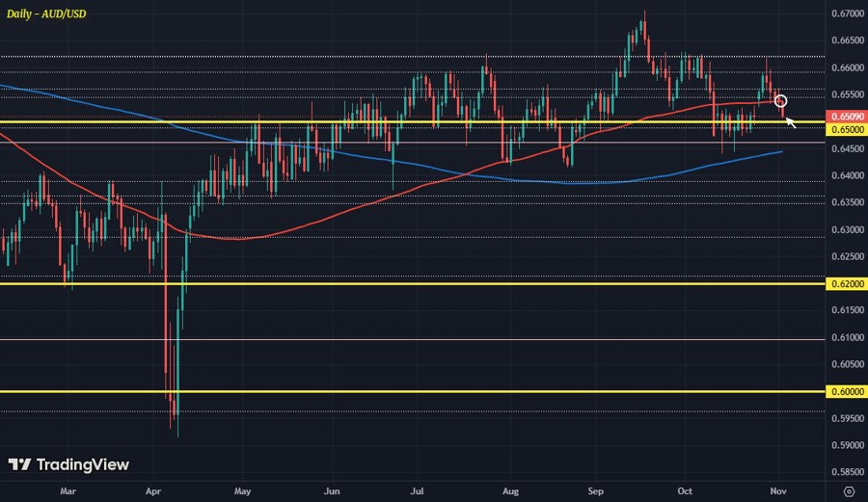
Task: Click the April low candlestick wick
Action: click(x=177, y=429)
